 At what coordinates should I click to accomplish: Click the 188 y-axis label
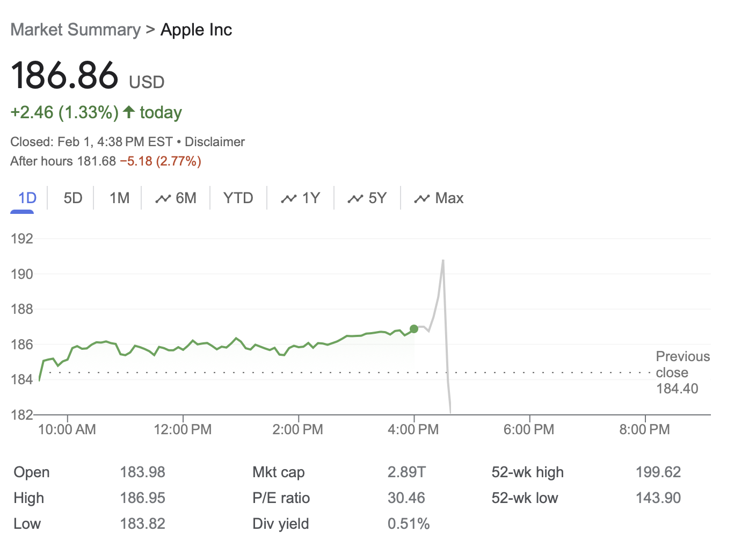22,309
